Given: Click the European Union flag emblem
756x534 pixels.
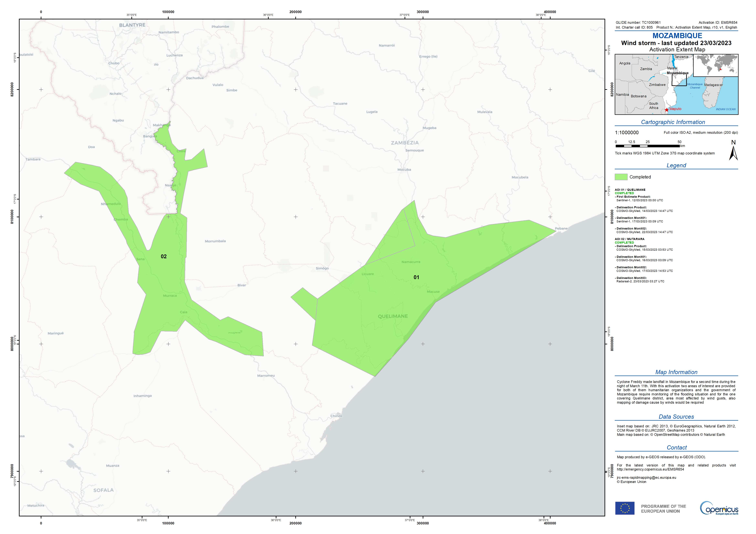Looking at the screenshot, I should pos(625,508).
